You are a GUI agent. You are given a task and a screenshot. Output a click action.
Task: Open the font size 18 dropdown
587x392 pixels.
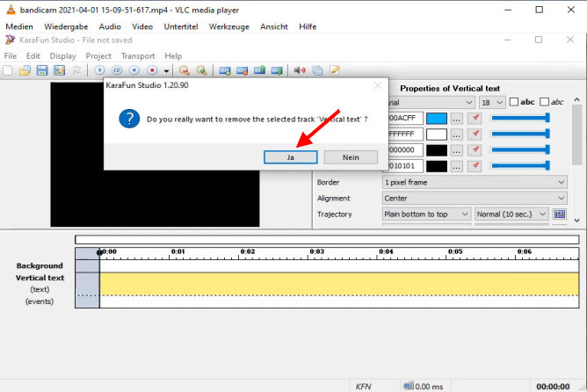489,102
